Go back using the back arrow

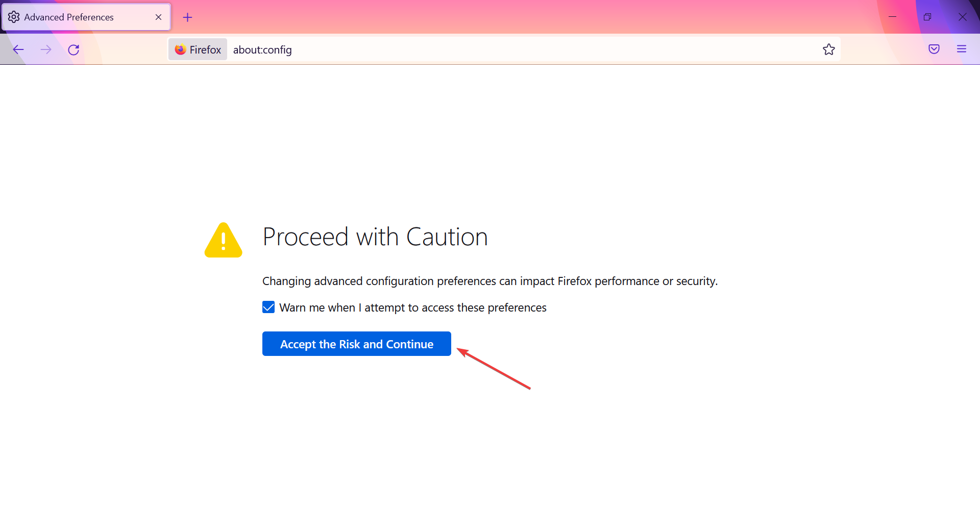pyautogui.click(x=18, y=49)
